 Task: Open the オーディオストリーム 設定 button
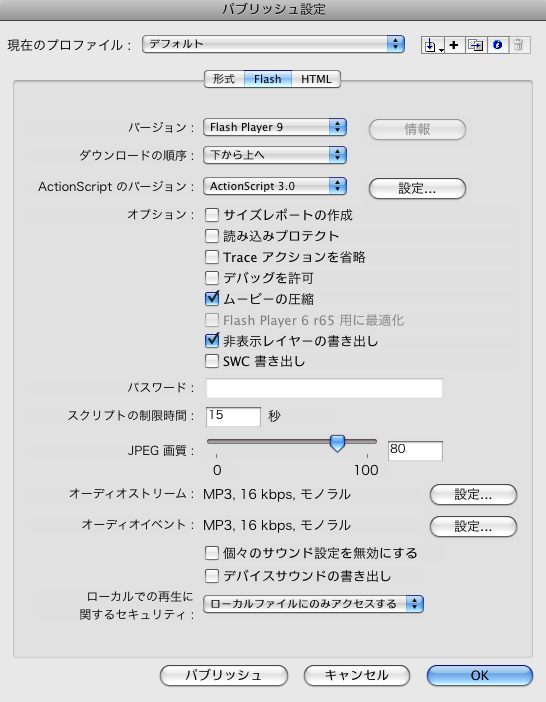pos(473,495)
